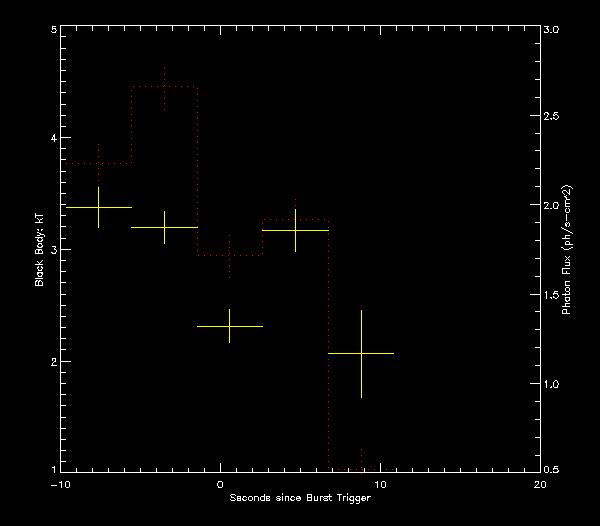Click the data cross near 5 seconds
Viewport: 600px width, 526px height.
pos(295,230)
